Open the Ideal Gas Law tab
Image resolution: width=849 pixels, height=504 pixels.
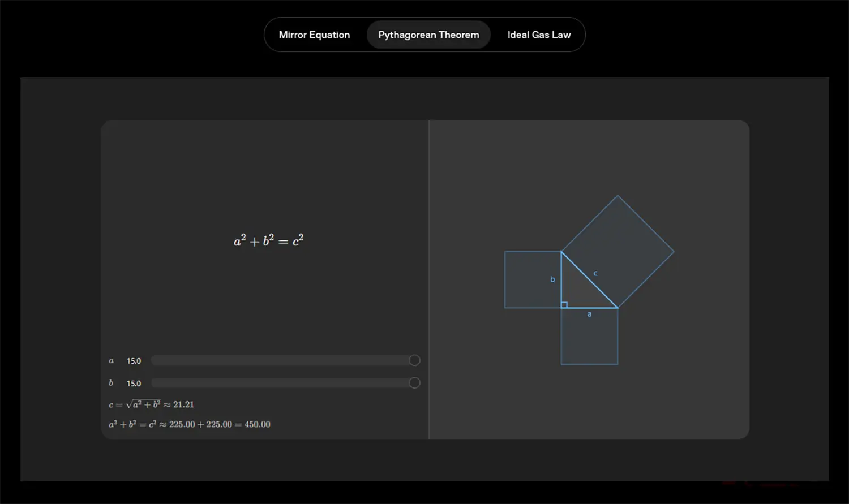click(539, 35)
